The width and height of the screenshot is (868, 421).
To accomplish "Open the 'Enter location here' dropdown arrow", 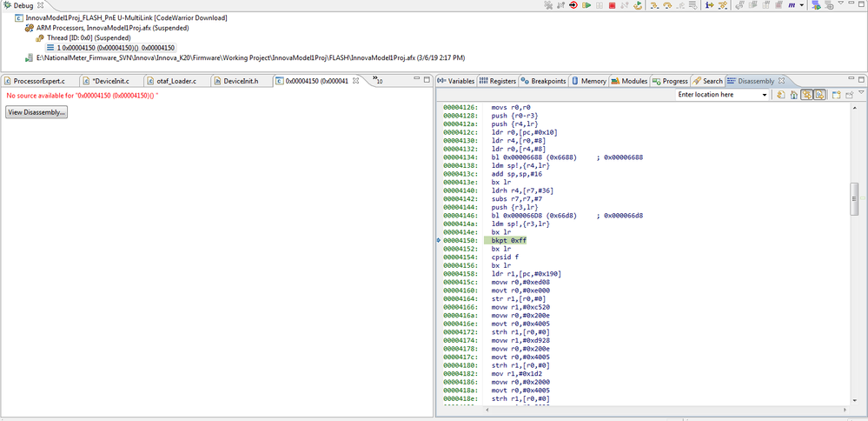I will pyautogui.click(x=765, y=95).
